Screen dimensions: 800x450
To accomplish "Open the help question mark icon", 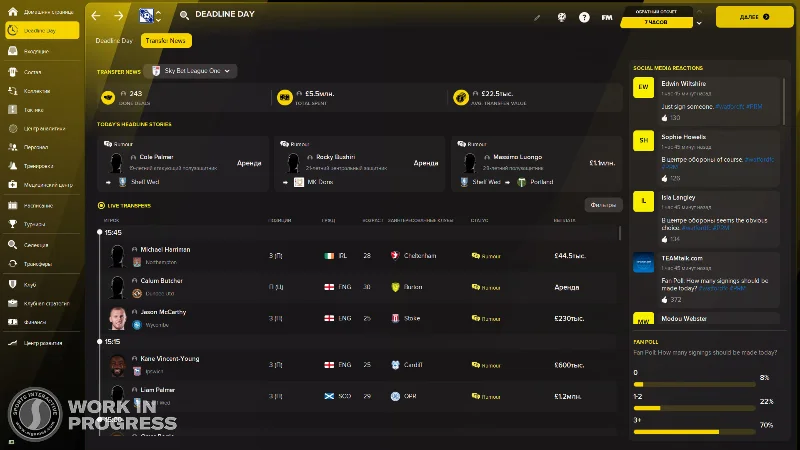I will point(584,17).
